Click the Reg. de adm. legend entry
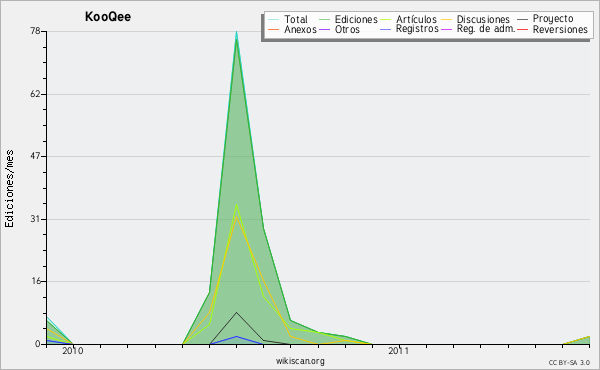Screen dimensions: 600x370 (486, 29)
